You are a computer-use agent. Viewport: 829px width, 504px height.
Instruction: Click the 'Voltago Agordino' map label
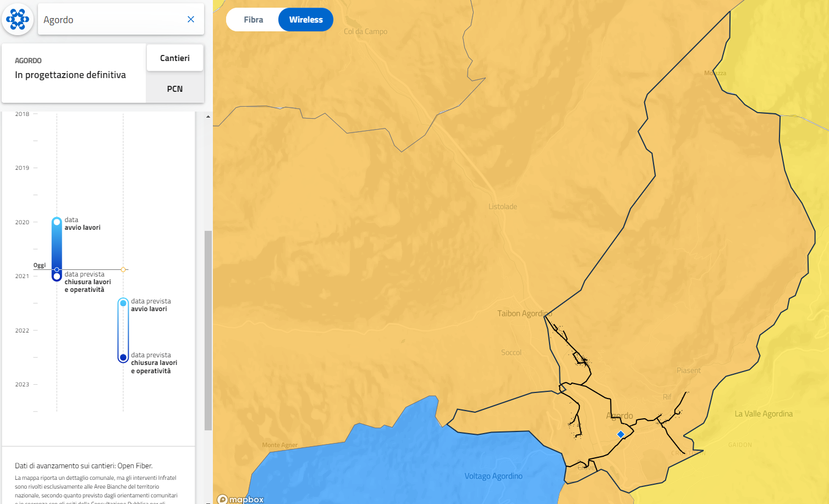click(x=493, y=476)
